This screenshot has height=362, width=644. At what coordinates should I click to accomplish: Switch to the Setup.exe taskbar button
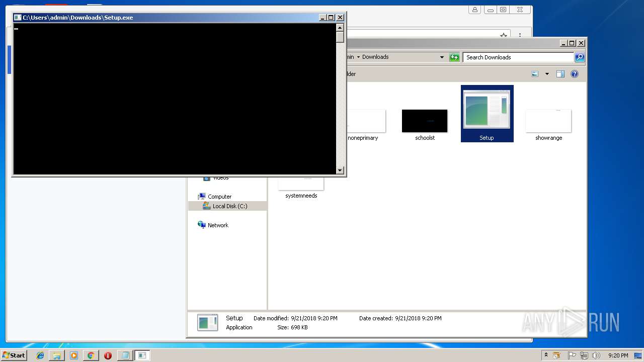(x=142, y=355)
